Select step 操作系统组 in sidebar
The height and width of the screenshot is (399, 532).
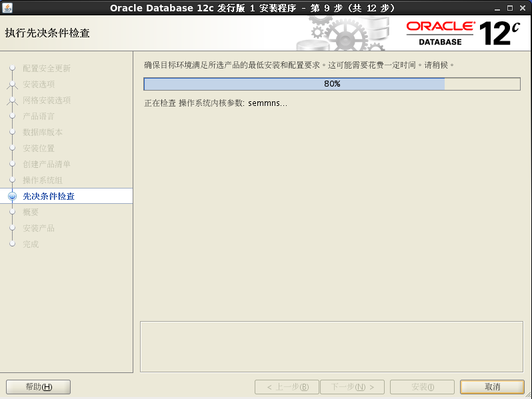tap(43, 180)
